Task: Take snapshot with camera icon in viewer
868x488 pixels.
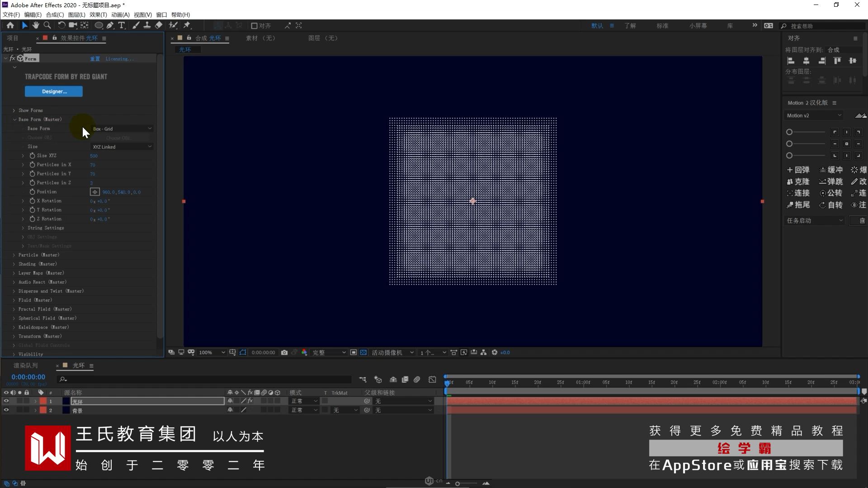Action: [x=284, y=352]
